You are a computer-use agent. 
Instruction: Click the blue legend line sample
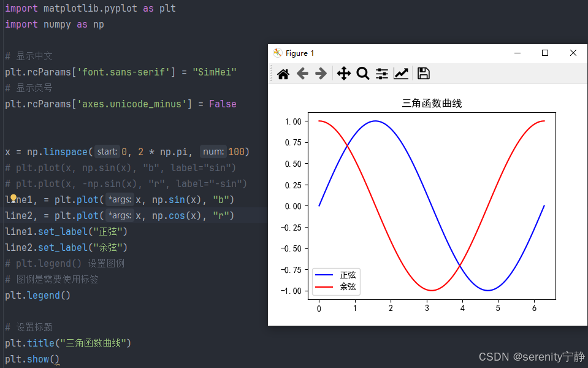(324, 275)
